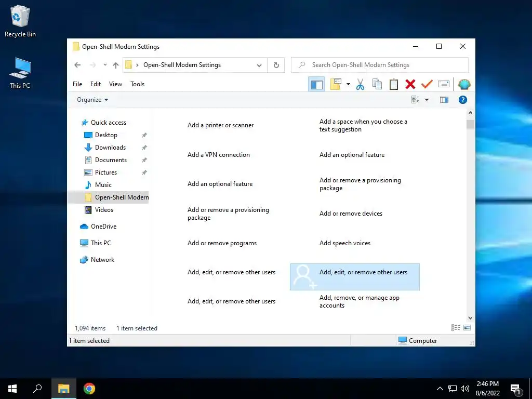The height and width of the screenshot is (399, 532).
Task: Open network tray icon
Action: [x=453, y=389]
